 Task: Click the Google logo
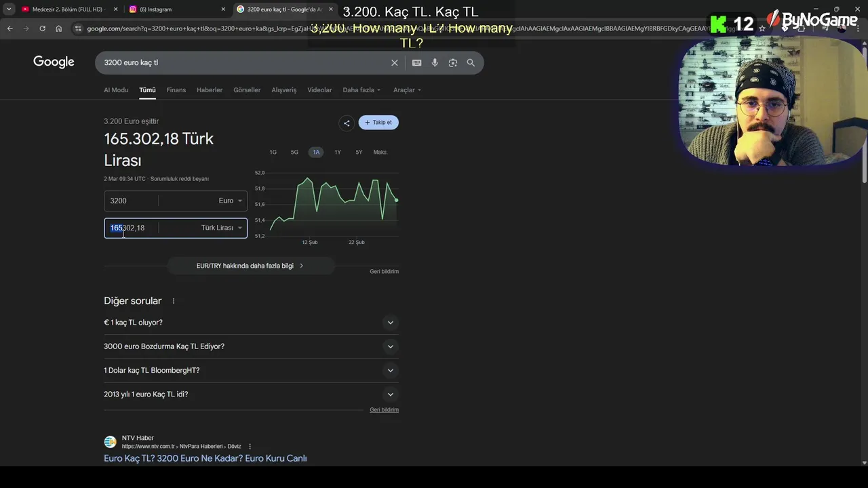click(x=54, y=62)
